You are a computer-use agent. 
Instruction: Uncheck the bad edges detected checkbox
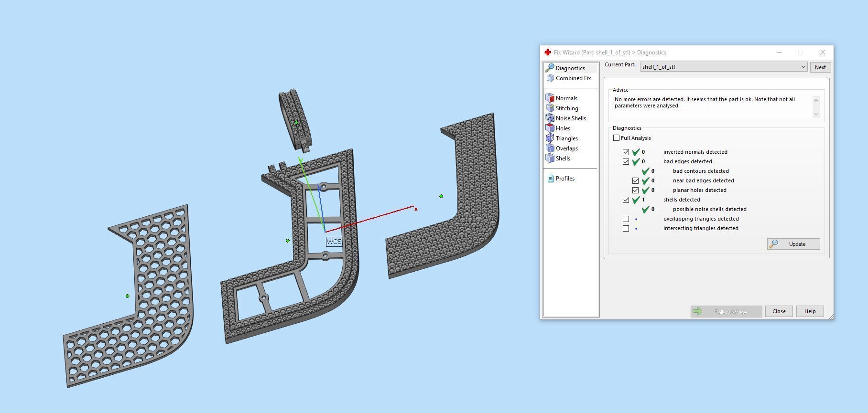tap(626, 161)
